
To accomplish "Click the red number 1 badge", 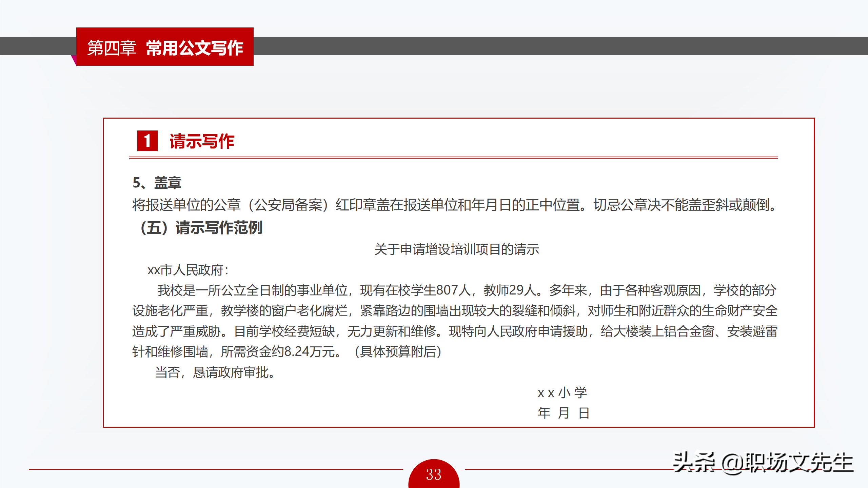I will click(x=147, y=141).
